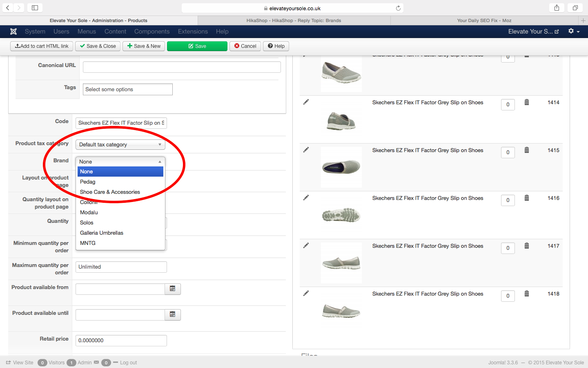588x368 pixels.
Task: Switch to the Your Daily SEO Fix tab
Action: pyautogui.click(x=484, y=20)
